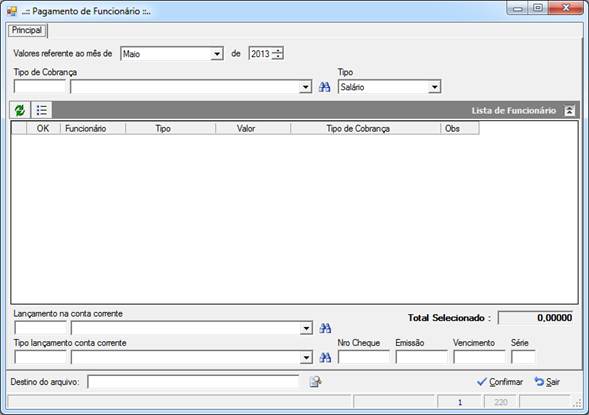Open Tipo lançamento conta corrente dropdown arrow
The height and width of the screenshot is (415, 589).
(x=306, y=358)
